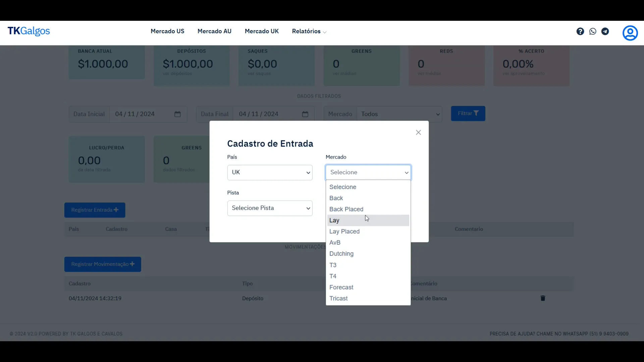Choose the T4 market option
Viewport: 644px width, 362px height.
coord(368,276)
